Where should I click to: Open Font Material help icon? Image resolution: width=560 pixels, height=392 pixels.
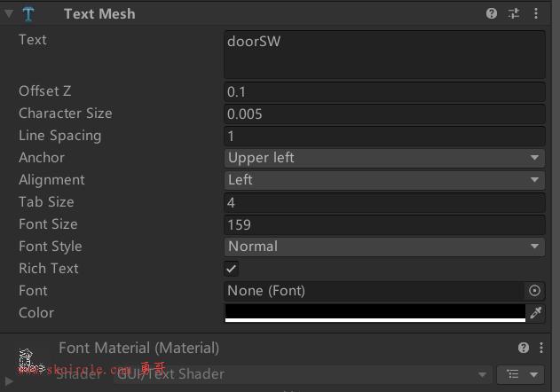pyautogui.click(x=524, y=348)
